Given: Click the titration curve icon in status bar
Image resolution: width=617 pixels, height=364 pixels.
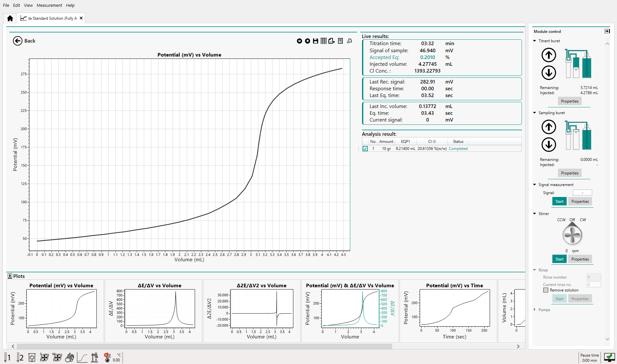Looking at the screenshot, I should point(82,357).
